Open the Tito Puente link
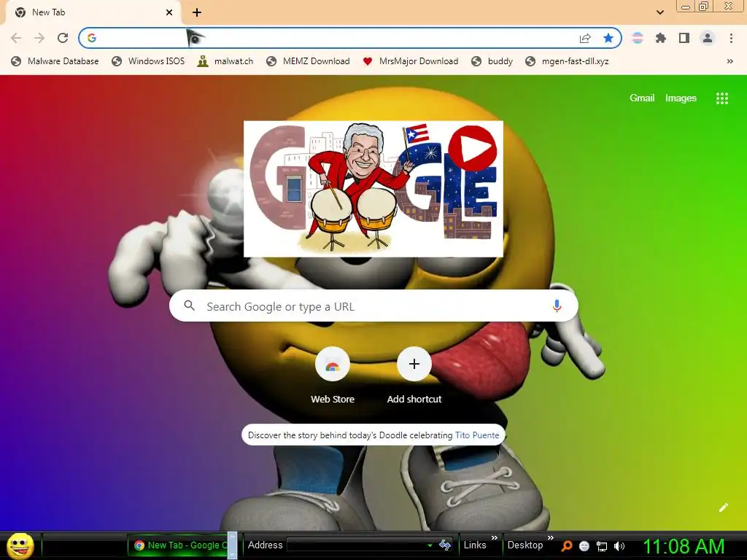Viewport: 747px width, 560px height. tap(477, 435)
